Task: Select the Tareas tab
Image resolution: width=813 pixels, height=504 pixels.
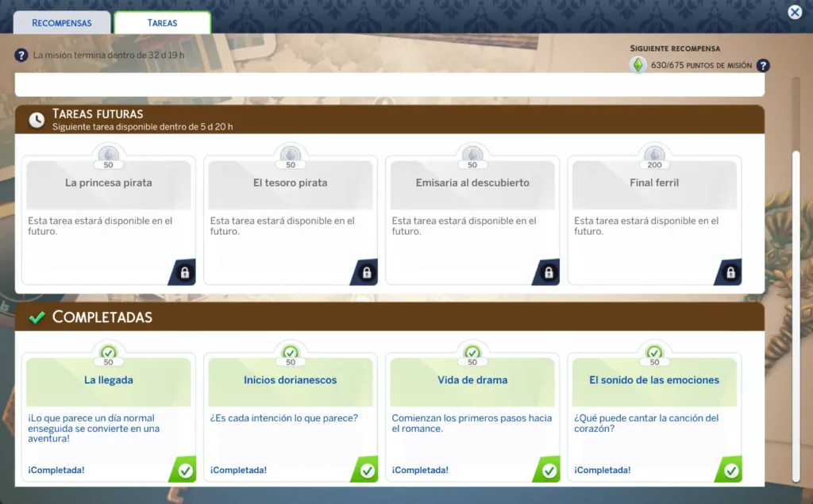Action: pyautogui.click(x=162, y=23)
